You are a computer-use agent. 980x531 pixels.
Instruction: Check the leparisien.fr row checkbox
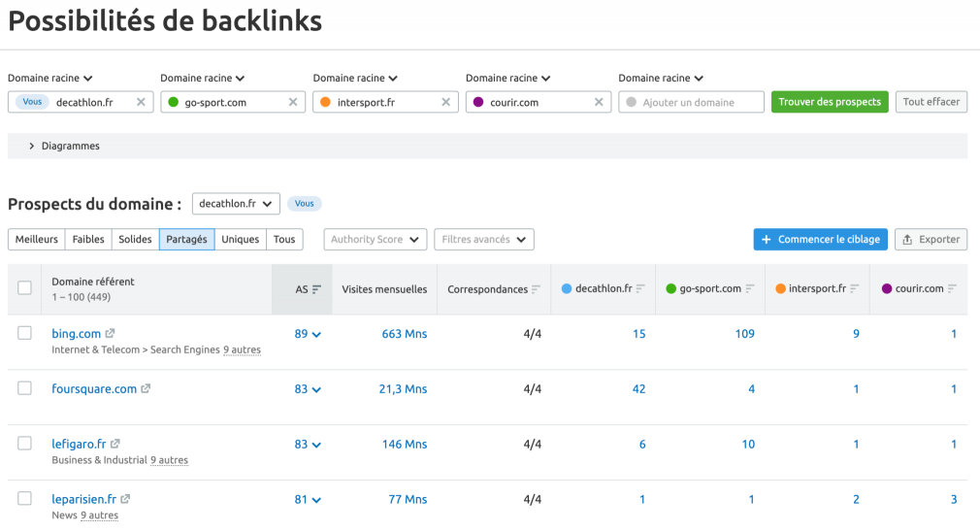pos(24,498)
